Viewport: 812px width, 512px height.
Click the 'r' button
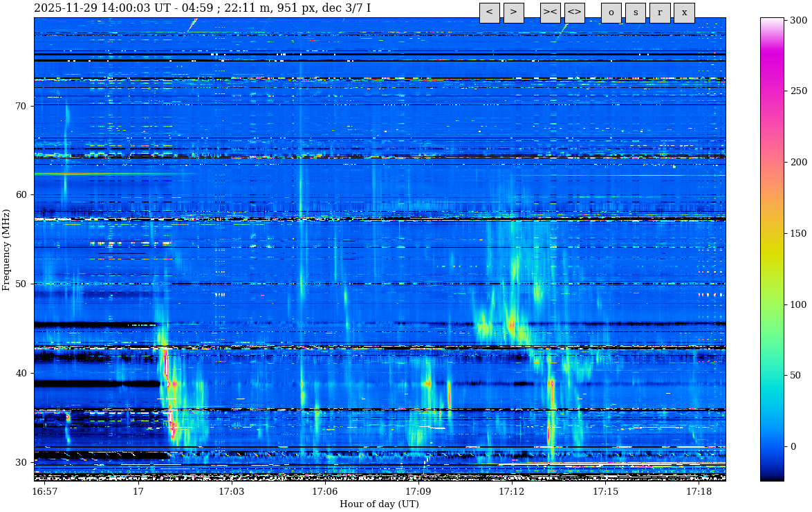[x=659, y=12]
